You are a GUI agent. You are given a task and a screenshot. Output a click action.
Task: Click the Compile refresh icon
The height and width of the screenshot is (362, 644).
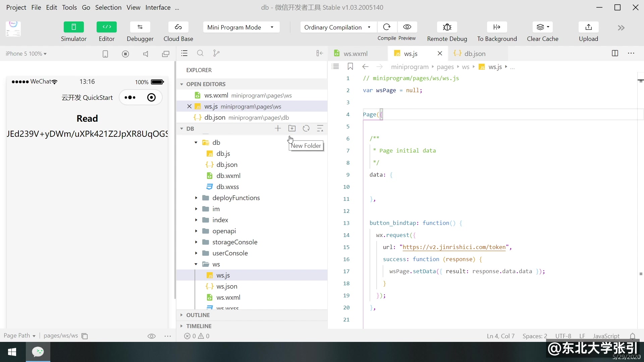click(x=387, y=27)
